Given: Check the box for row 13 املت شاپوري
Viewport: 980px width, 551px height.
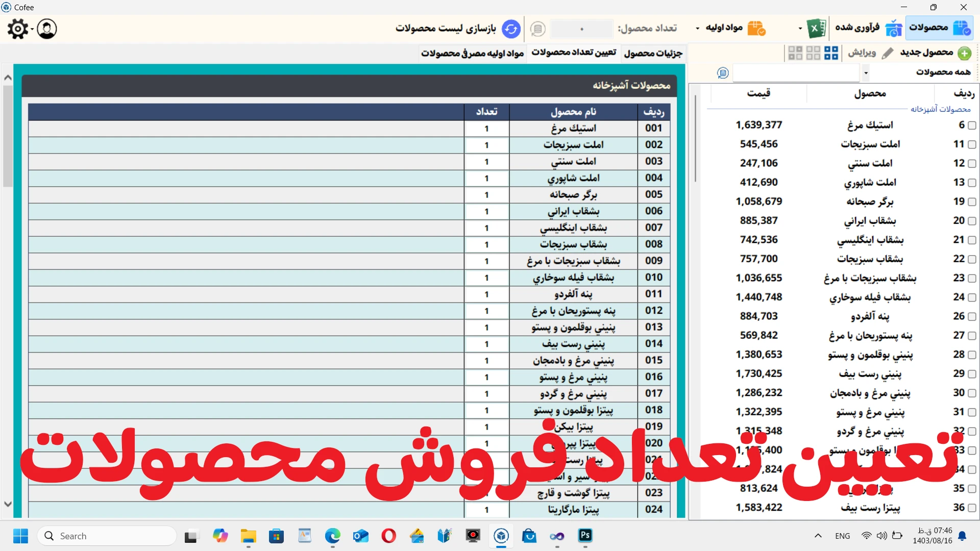Looking at the screenshot, I should 972,183.
